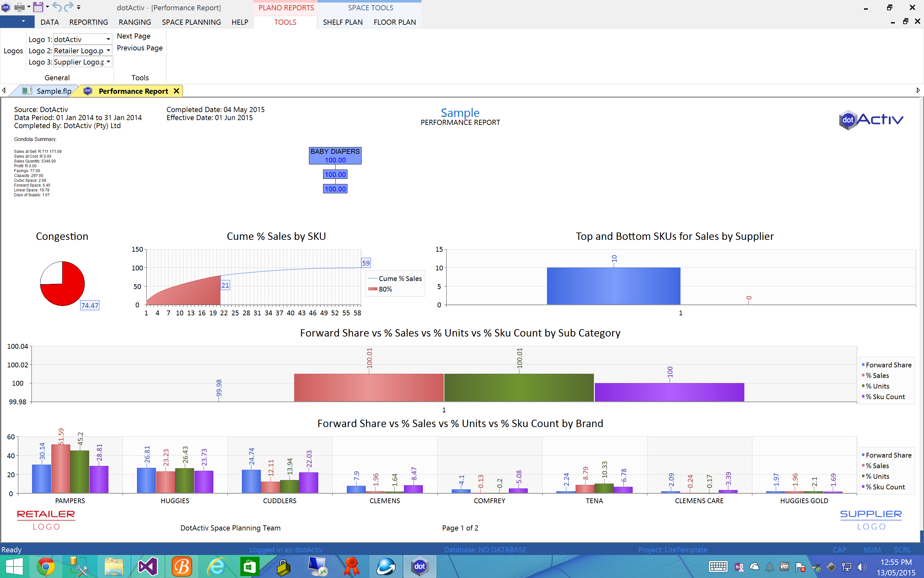Click the blue bar in Top and Bottom SKUs chart
Viewport: 924px width, 578px height.
[613, 286]
